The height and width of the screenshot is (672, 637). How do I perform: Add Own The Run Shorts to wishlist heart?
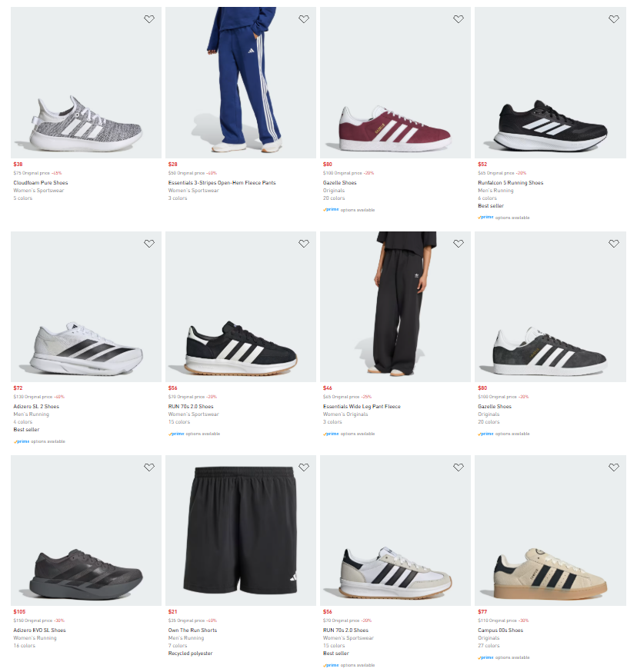click(x=304, y=467)
